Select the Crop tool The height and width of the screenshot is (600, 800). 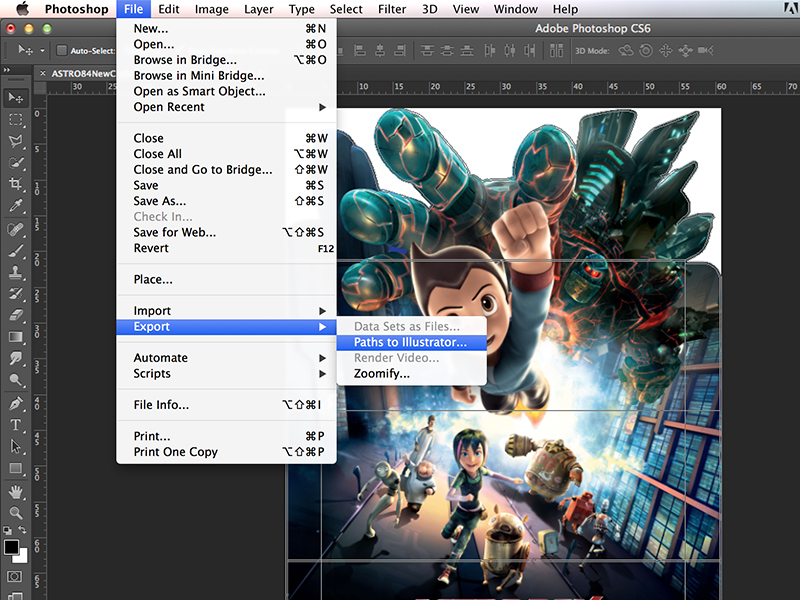(16, 184)
